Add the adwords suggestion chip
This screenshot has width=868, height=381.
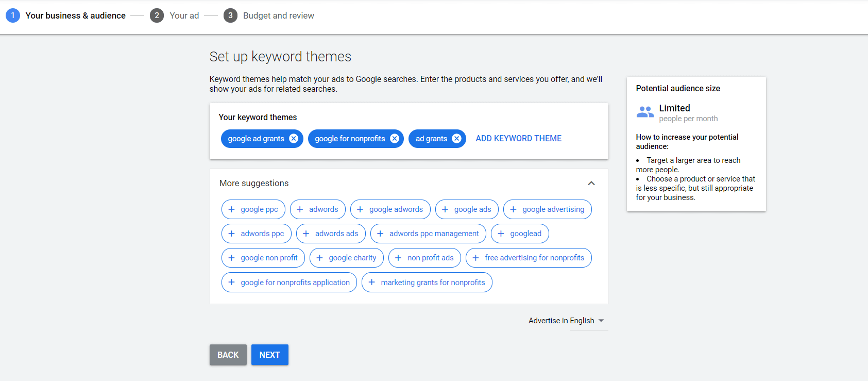pos(317,209)
